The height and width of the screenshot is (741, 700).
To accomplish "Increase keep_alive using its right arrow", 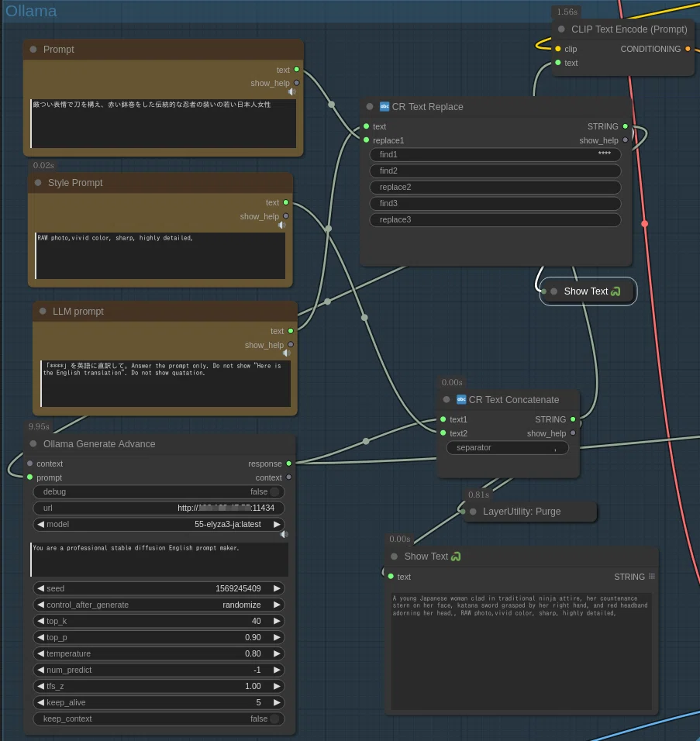I will [277, 703].
